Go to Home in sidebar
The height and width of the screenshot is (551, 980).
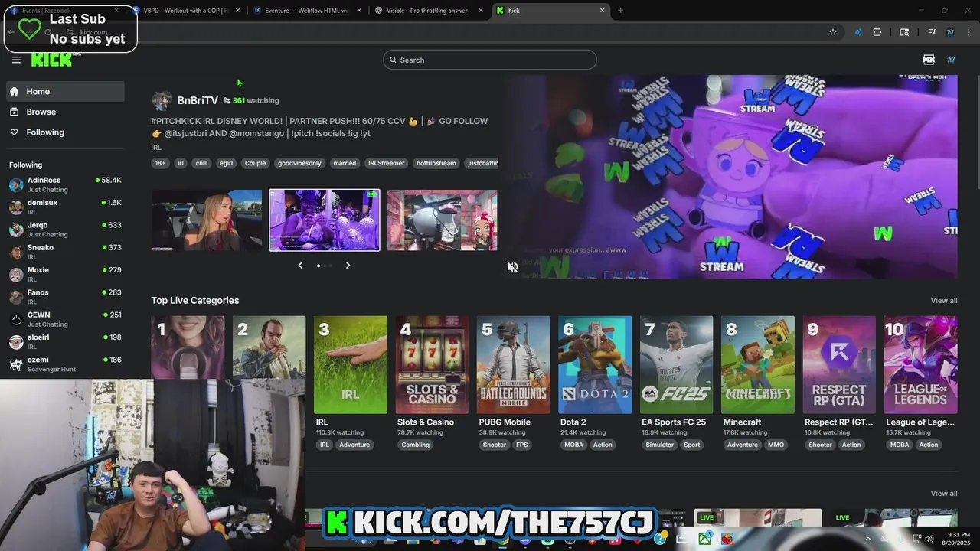pyautogui.click(x=65, y=91)
